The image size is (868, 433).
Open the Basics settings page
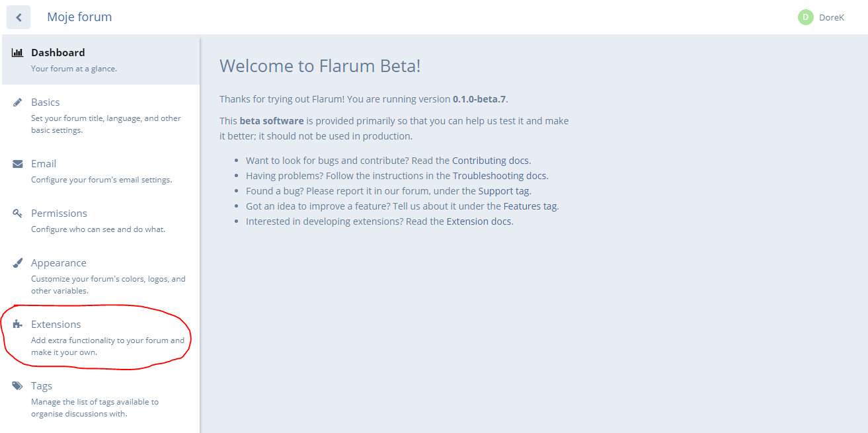point(46,102)
